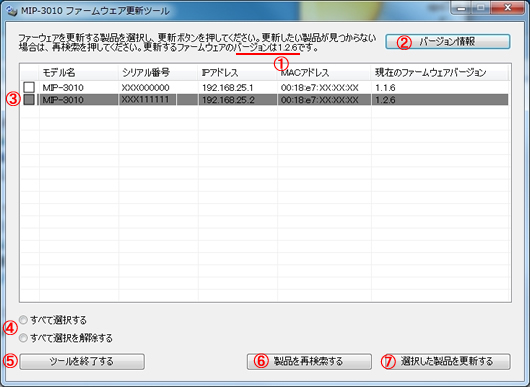The width and height of the screenshot is (530, 387).
Task: Select the すべて選択を解除する radio button
Action: point(23,338)
